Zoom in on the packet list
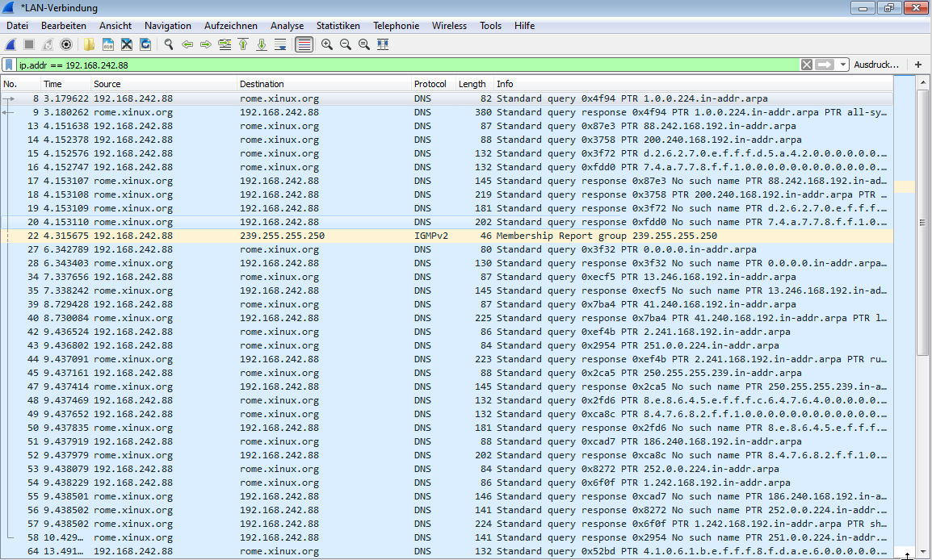Image resolution: width=932 pixels, height=560 pixels. pyautogui.click(x=326, y=44)
